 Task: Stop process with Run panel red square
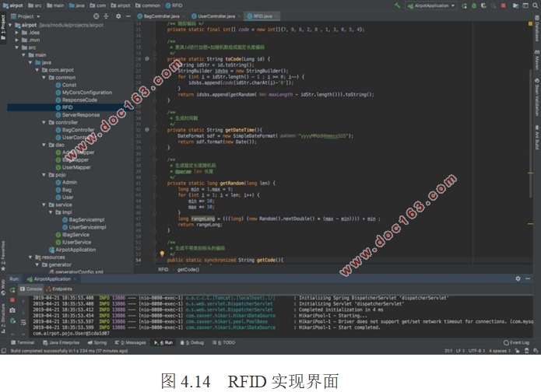click(x=12, y=300)
